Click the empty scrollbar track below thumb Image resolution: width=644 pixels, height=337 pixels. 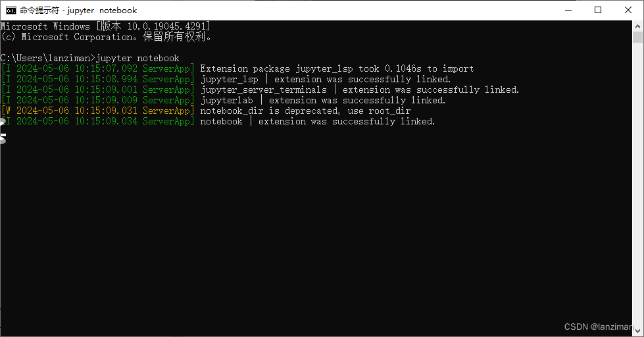[637, 185]
